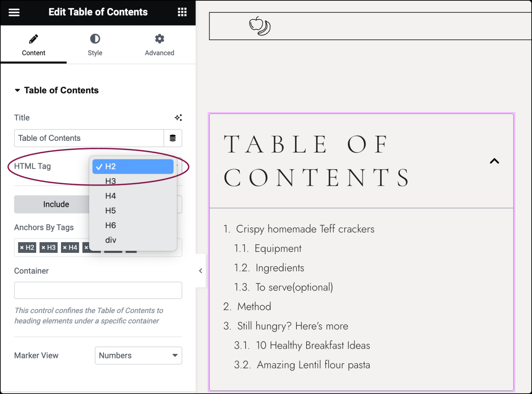Image resolution: width=532 pixels, height=394 pixels.
Task: Click the gear icon above Advanced tab
Action: click(159, 38)
